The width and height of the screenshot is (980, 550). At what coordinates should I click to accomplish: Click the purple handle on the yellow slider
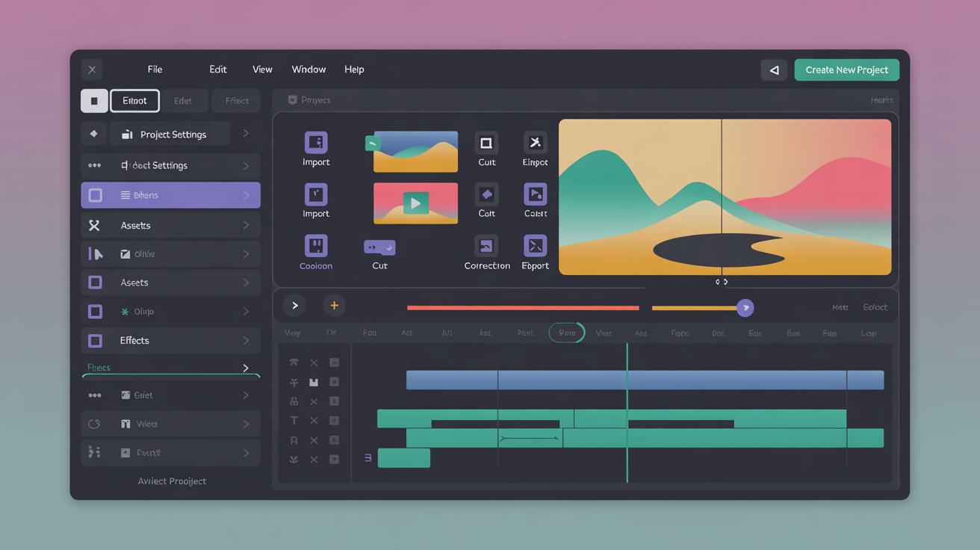click(x=745, y=307)
